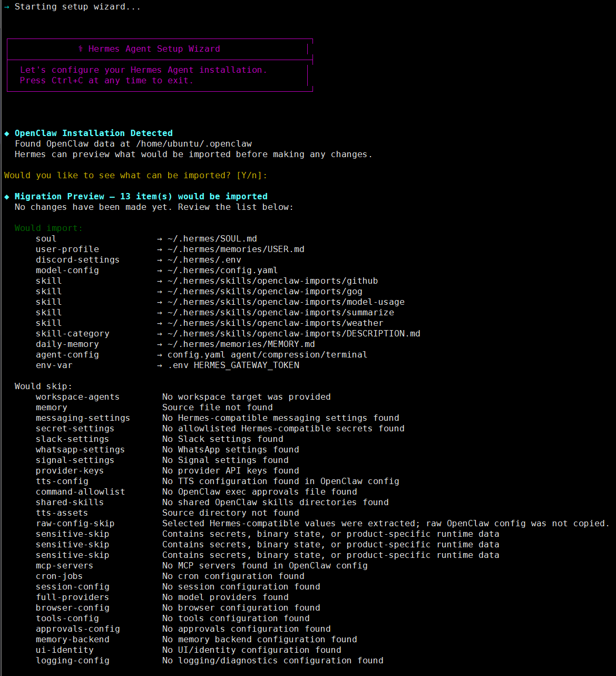Select the 'whatsapp-settings' row label

pos(81,449)
